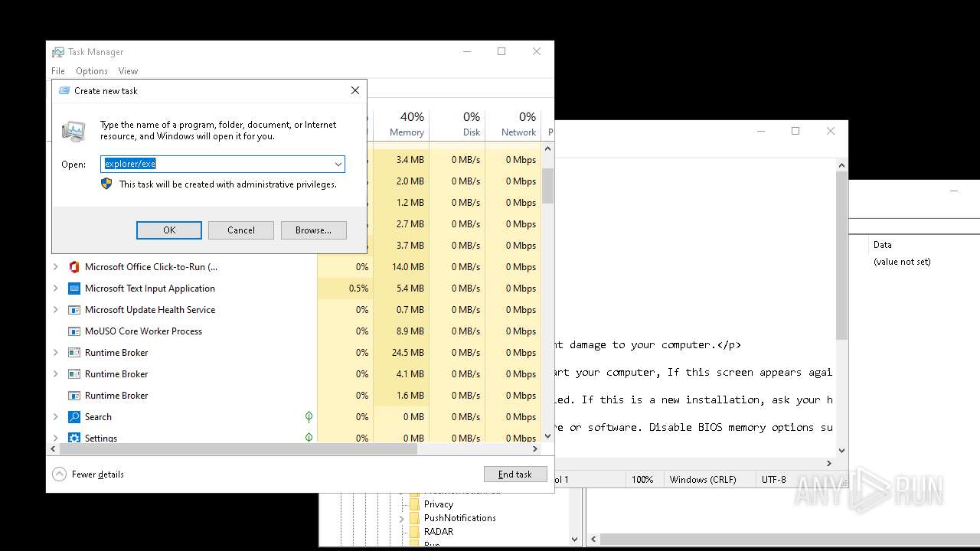
Task: Select the RADAR key in Registry tree
Action: (439, 532)
